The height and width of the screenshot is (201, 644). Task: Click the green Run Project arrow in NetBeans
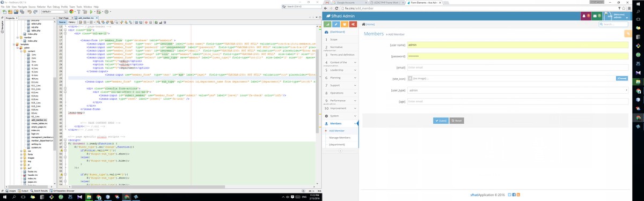click(91, 12)
